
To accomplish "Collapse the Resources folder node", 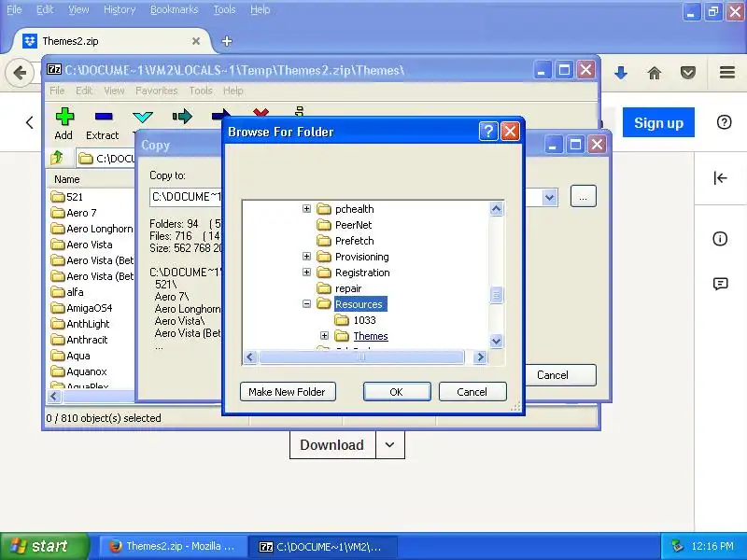I will [x=307, y=304].
